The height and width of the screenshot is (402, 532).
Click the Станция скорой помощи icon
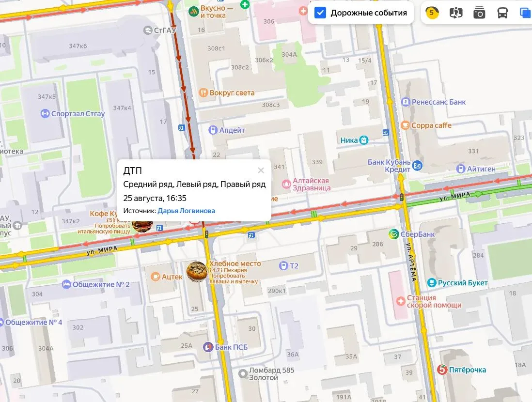click(401, 301)
